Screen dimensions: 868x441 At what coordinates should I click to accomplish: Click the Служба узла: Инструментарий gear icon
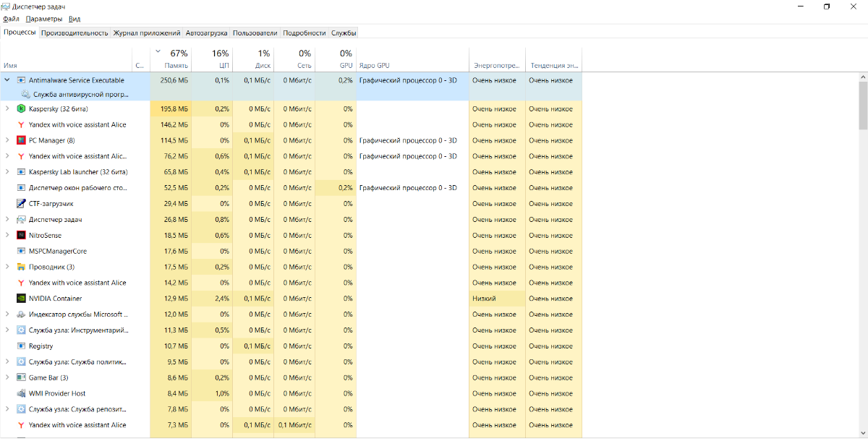pyautogui.click(x=21, y=330)
